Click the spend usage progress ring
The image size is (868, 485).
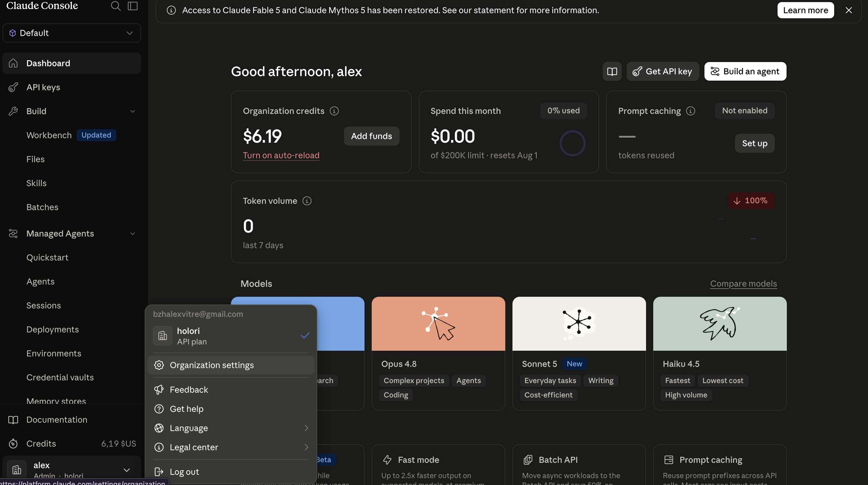[x=572, y=143]
